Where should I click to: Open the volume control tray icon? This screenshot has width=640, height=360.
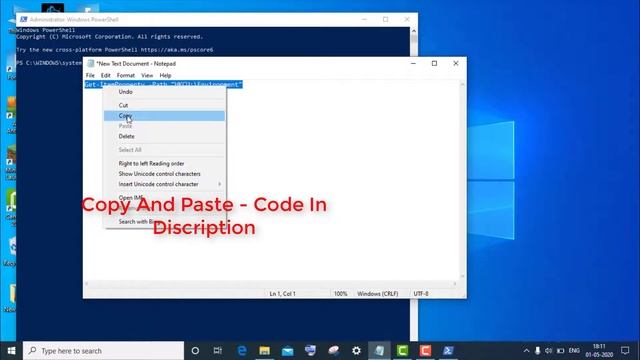549,351
